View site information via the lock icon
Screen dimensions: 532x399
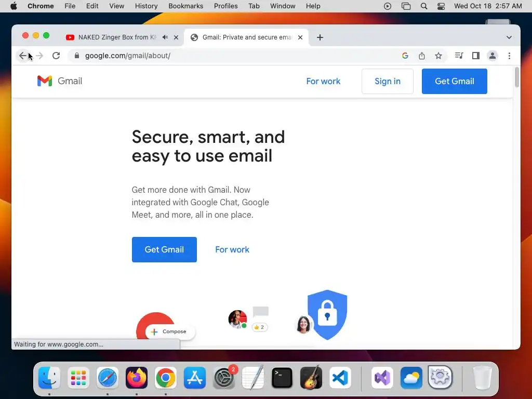[77, 56]
